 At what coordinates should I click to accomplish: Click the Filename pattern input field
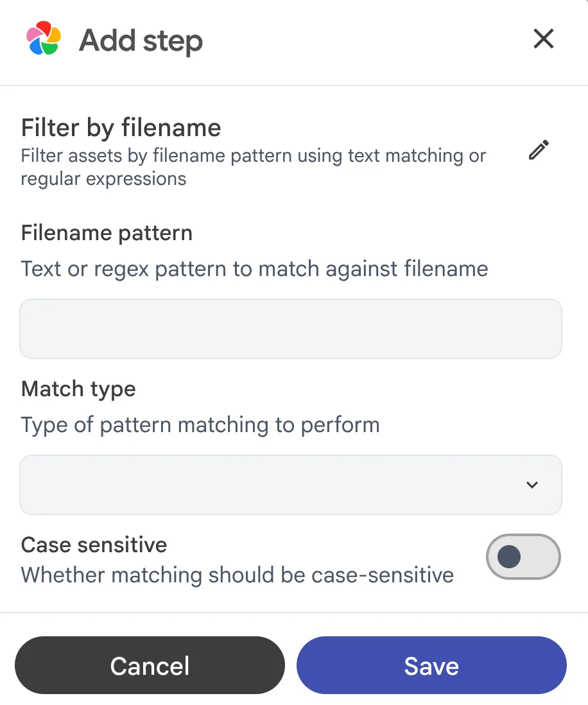pos(290,328)
